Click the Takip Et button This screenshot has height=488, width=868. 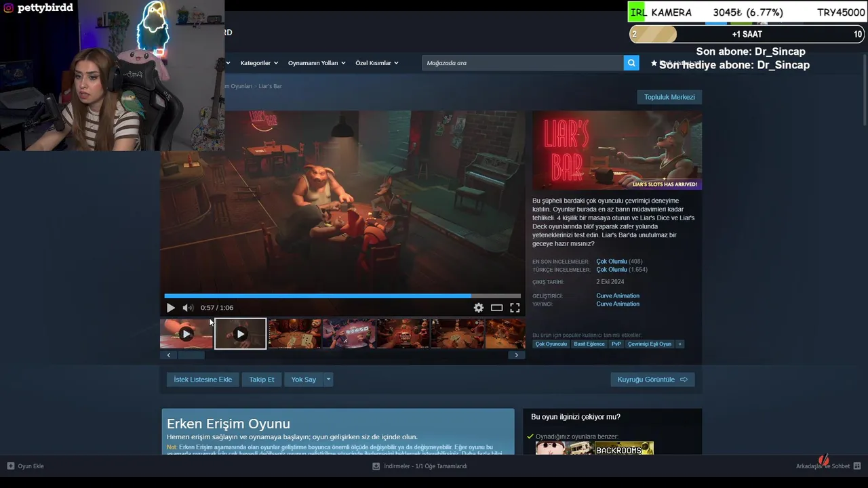[x=262, y=380]
